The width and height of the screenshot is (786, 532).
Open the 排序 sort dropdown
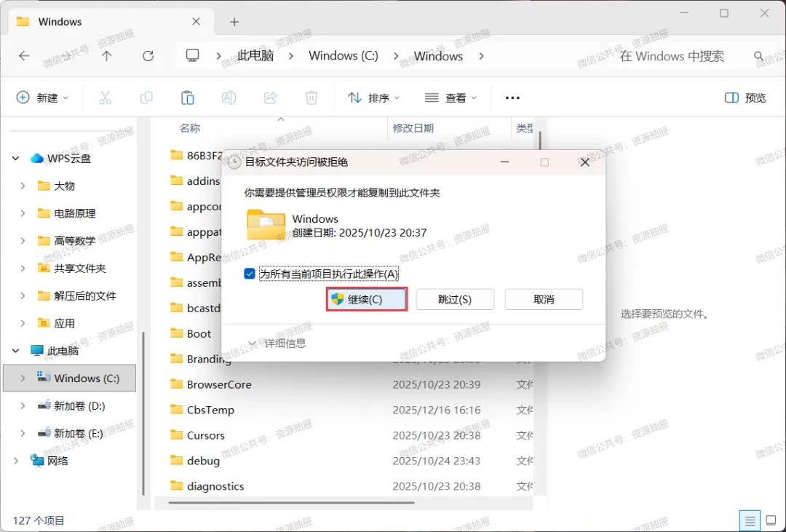(x=373, y=98)
